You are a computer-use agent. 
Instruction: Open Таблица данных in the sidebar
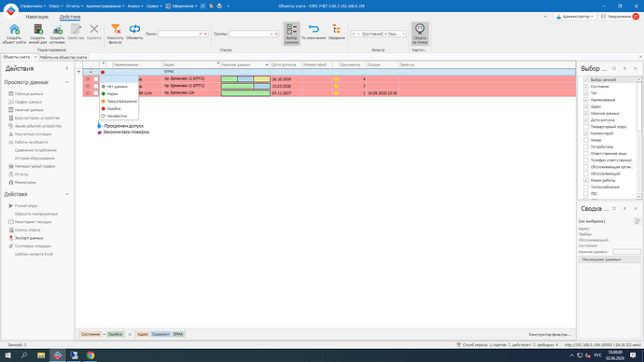pos(29,94)
